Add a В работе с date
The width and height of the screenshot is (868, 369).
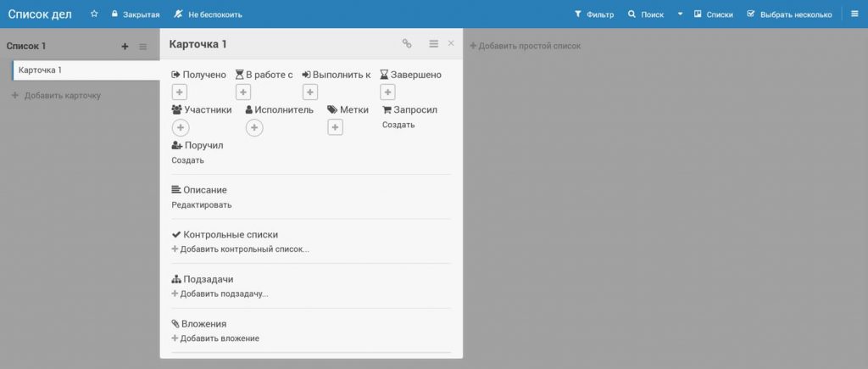pyautogui.click(x=243, y=92)
